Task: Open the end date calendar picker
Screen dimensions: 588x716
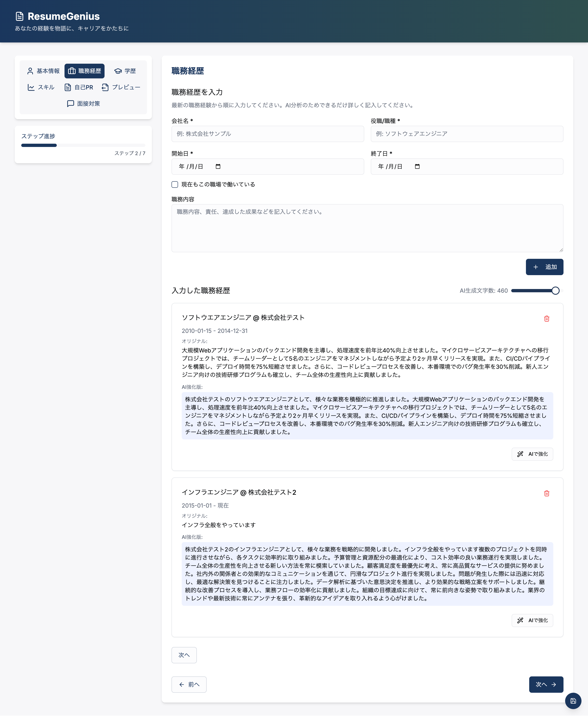Action: click(x=417, y=167)
